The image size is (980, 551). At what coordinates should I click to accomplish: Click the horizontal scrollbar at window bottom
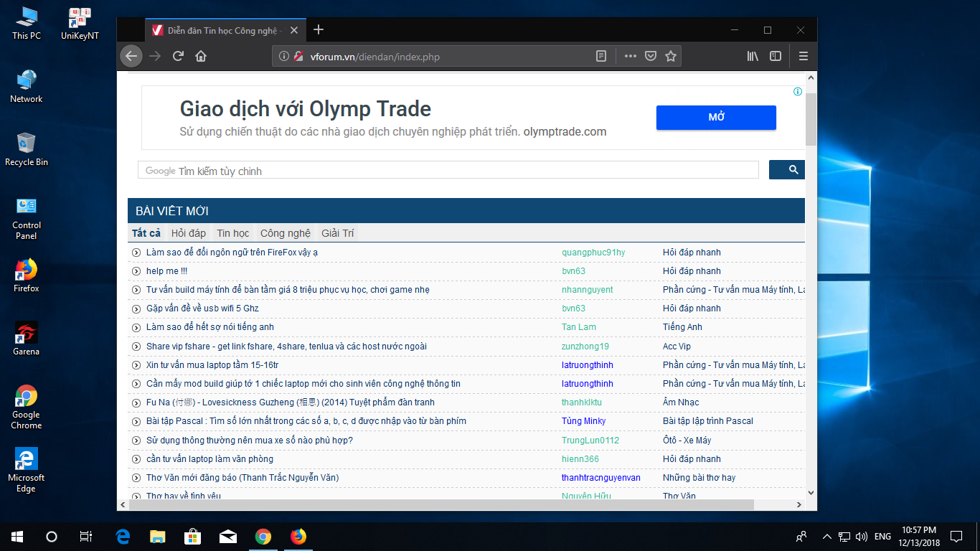pos(441,505)
